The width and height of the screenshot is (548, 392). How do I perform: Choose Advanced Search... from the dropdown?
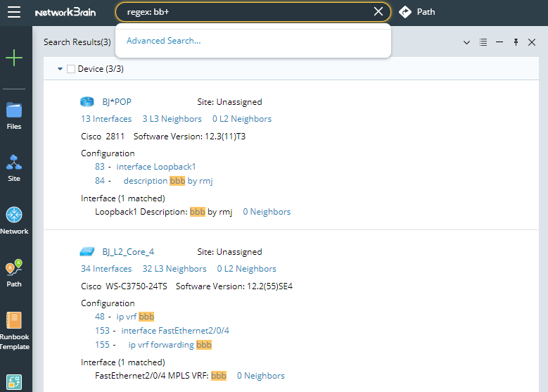point(163,41)
